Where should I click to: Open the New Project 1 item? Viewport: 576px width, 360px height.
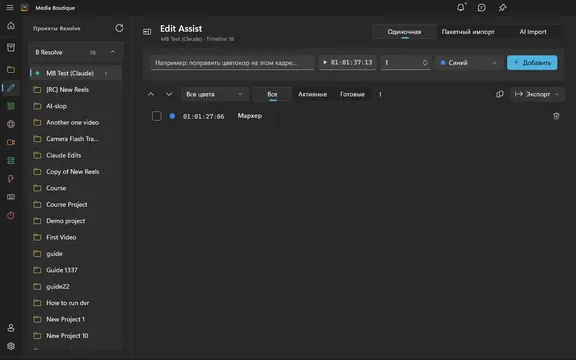[75, 319]
